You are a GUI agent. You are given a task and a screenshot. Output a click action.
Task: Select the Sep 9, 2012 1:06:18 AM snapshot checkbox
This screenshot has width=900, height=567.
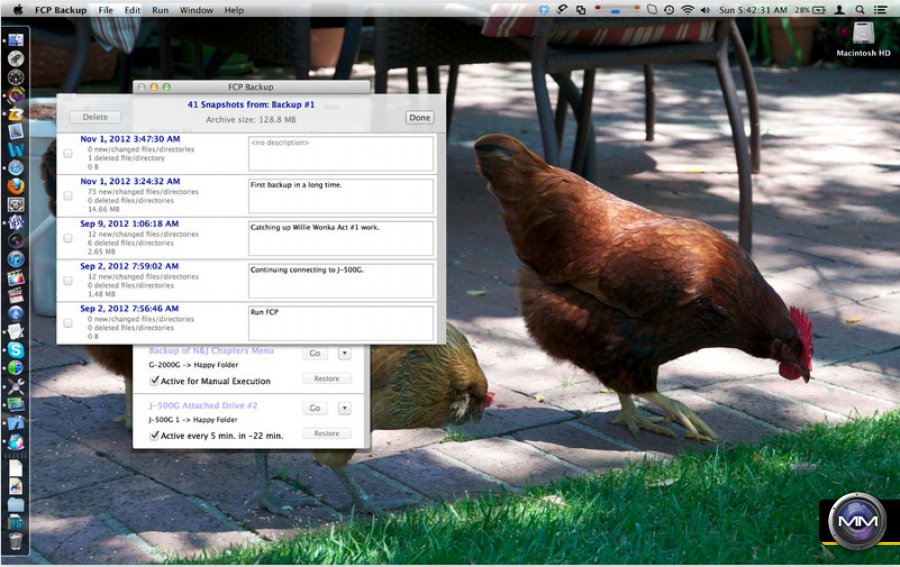click(x=68, y=239)
